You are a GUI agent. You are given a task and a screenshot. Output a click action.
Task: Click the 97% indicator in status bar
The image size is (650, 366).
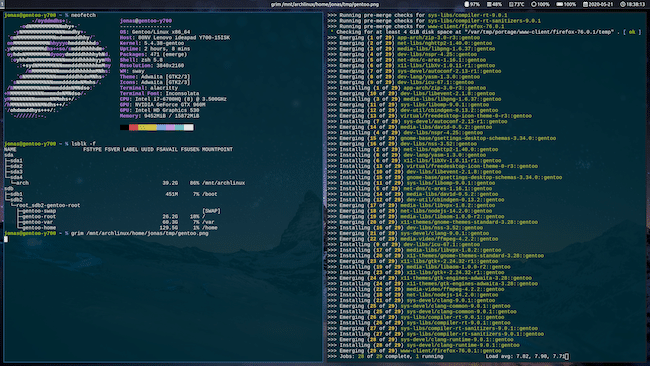(472, 4)
